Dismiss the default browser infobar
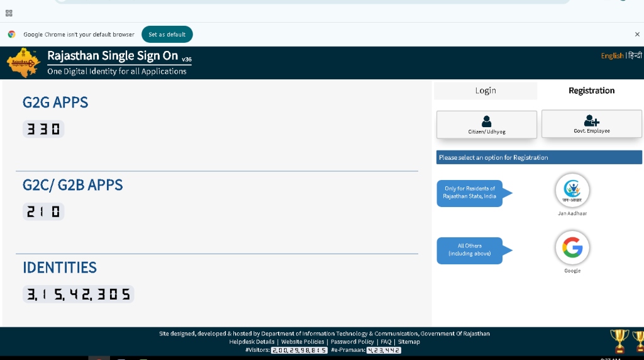This screenshot has height=360, width=644. (637, 35)
